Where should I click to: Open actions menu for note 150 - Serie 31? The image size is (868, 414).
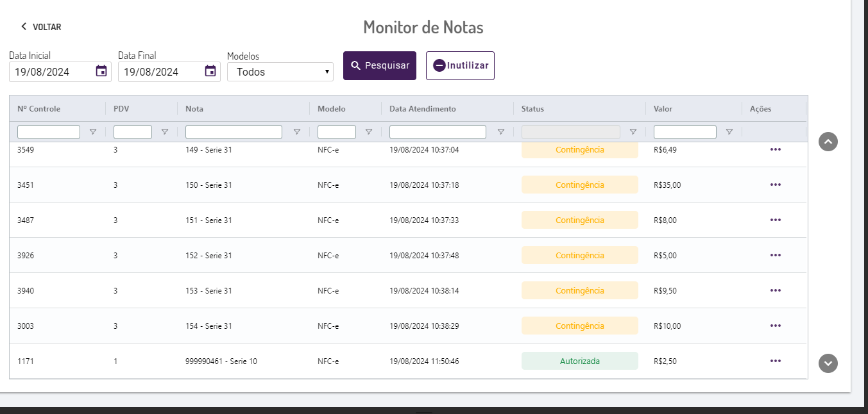coord(776,185)
